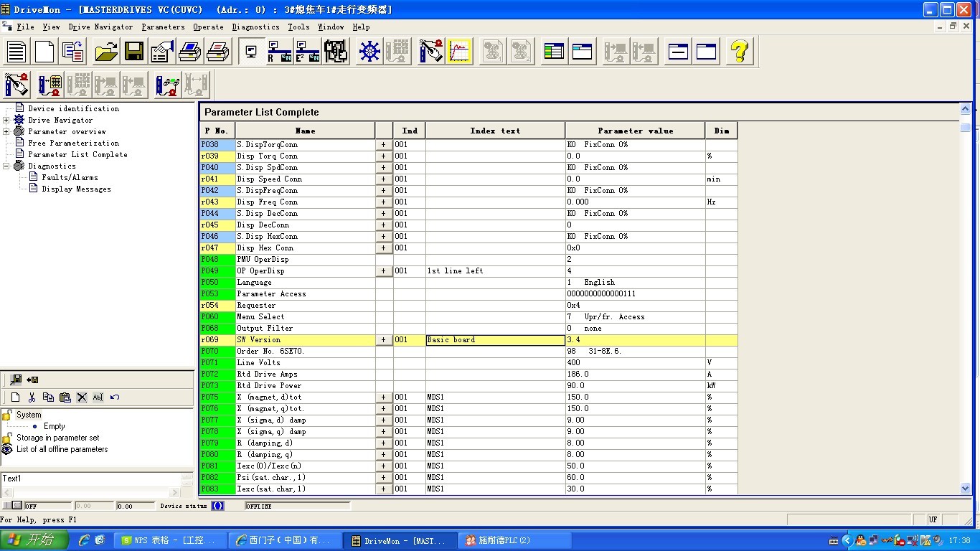Click the parameter list scrollbar down arrow
Viewport: 980px width, 551px height.
tap(965, 489)
